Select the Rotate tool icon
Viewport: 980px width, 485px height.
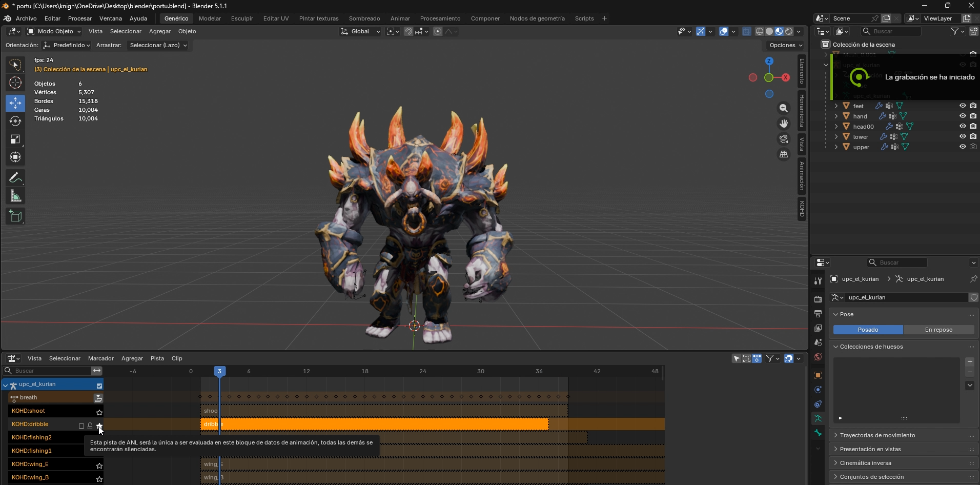coord(15,121)
